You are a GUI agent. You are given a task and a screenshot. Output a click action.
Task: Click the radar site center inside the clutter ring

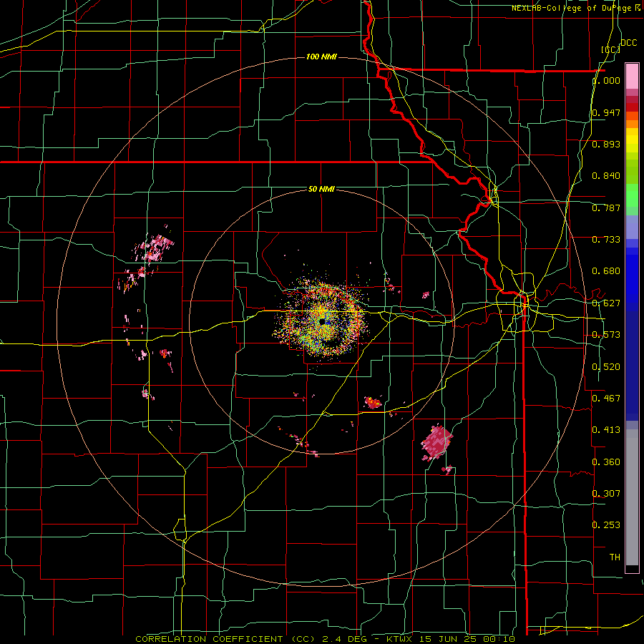323,321
